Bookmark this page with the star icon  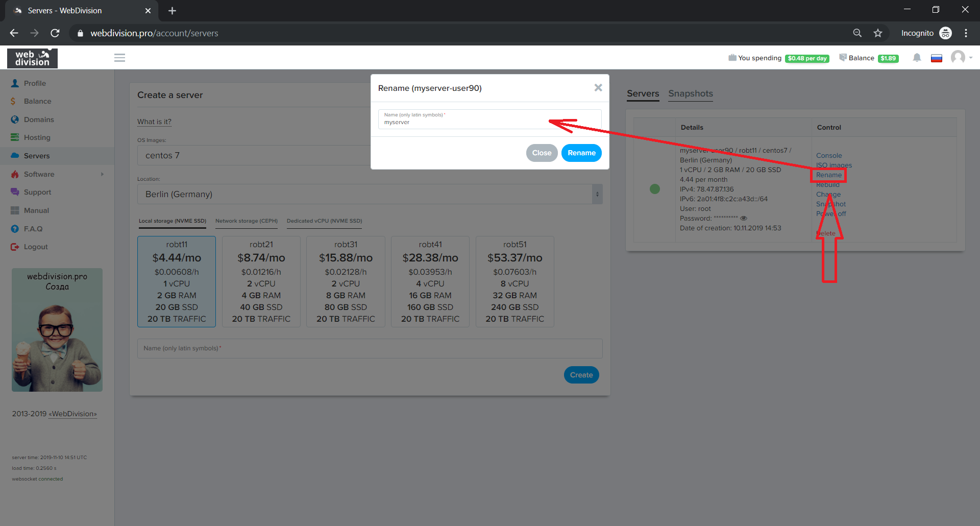878,33
